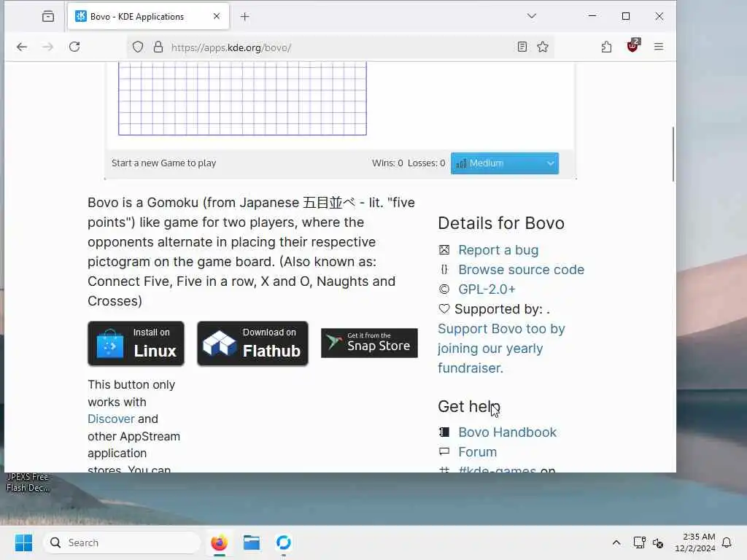Open the Firefox extensions puzzle icon
The height and width of the screenshot is (560, 747).
coord(606,47)
